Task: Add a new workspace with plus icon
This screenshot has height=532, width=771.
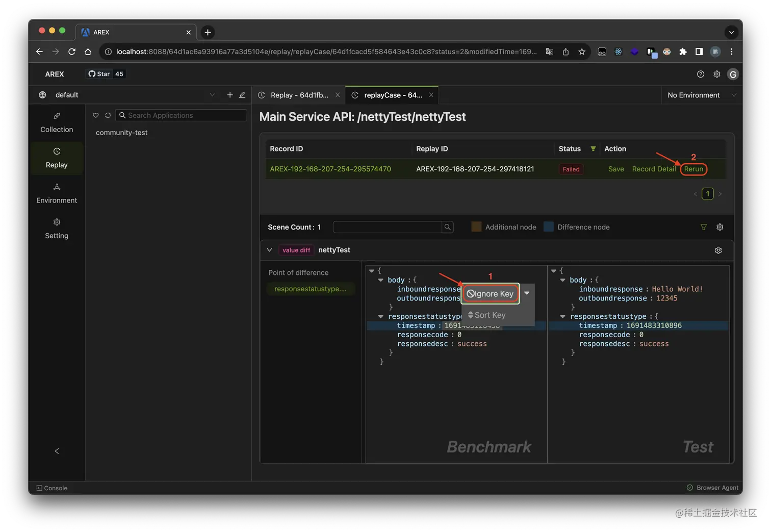Action: coord(230,95)
